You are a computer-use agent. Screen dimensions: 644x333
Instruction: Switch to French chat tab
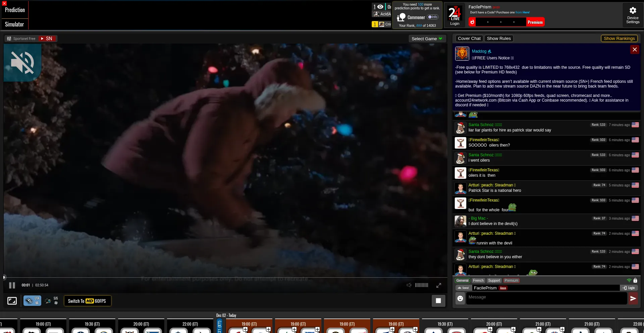[478, 281]
